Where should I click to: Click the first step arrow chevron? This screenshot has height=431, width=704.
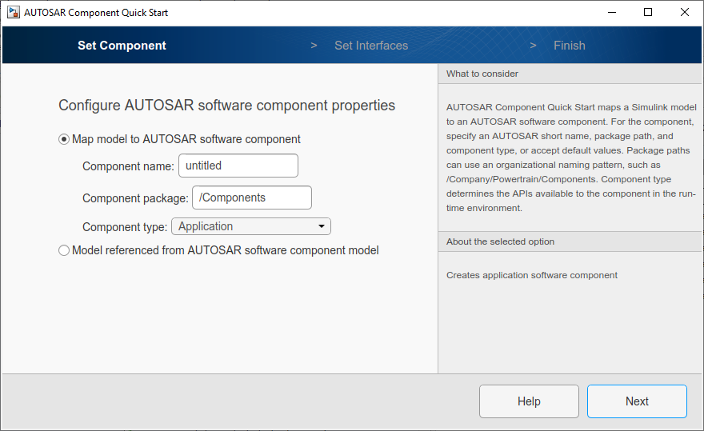pos(314,46)
